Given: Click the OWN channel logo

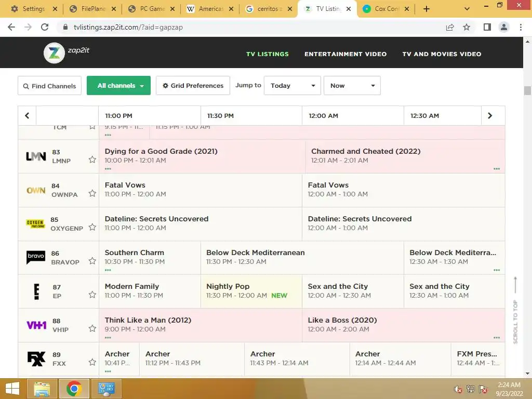Looking at the screenshot, I should (x=36, y=190).
